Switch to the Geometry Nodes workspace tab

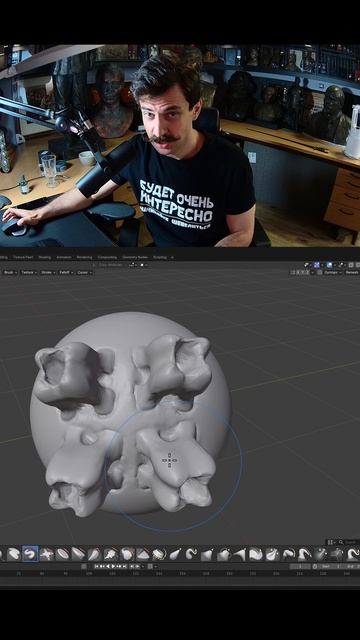tap(135, 258)
